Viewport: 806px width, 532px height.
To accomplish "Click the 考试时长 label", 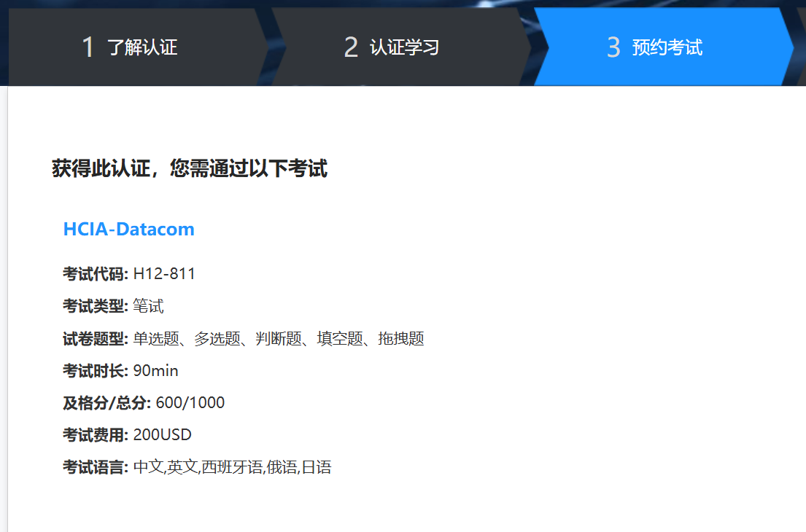I will tap(95, 371).
